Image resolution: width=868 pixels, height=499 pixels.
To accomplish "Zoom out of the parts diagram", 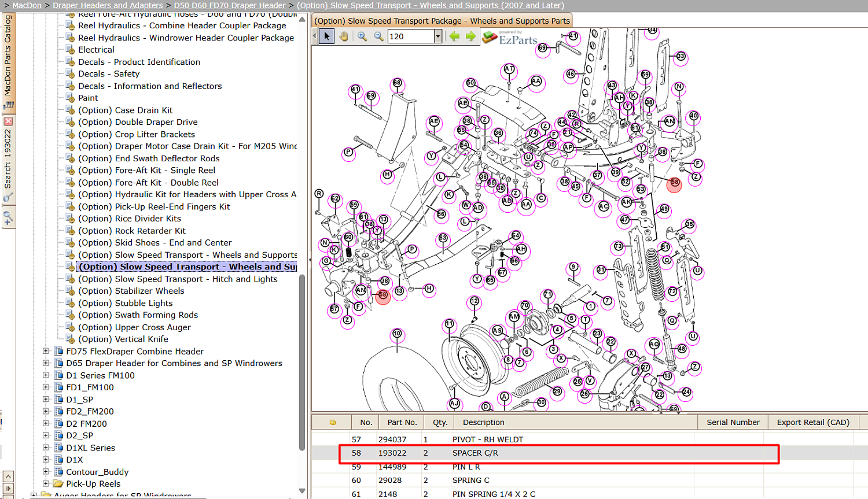I will click(378, 36).
